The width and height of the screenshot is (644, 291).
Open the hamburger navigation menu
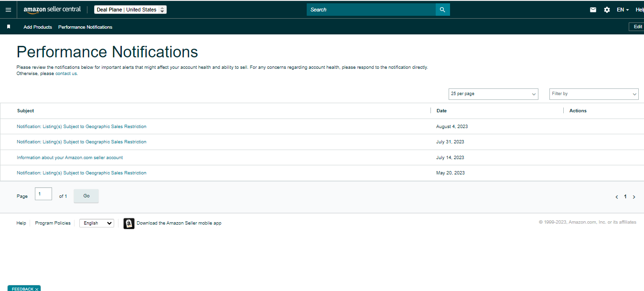pos(8,10)
